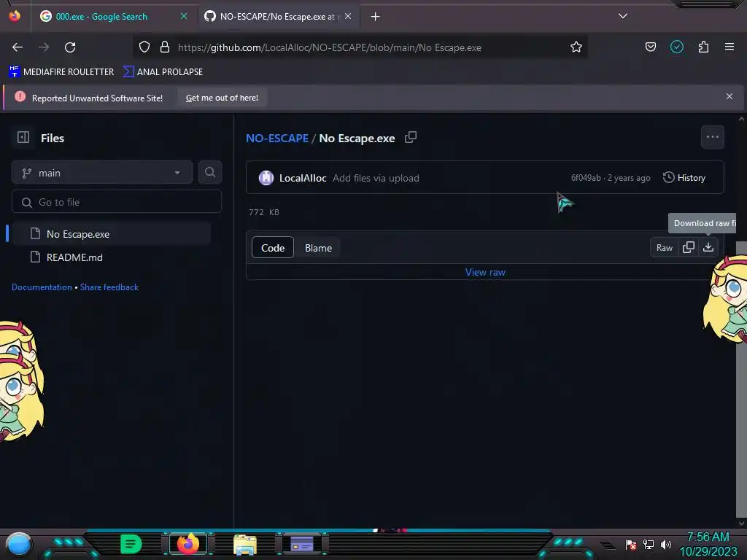Open NO-ESCAPE repository breadcrumb

(276, 138)
